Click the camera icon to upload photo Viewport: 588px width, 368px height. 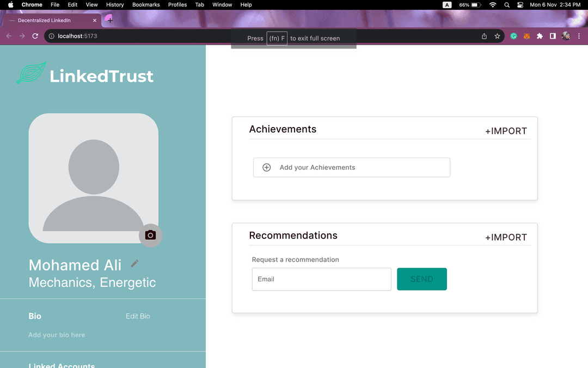coord(150,236)
